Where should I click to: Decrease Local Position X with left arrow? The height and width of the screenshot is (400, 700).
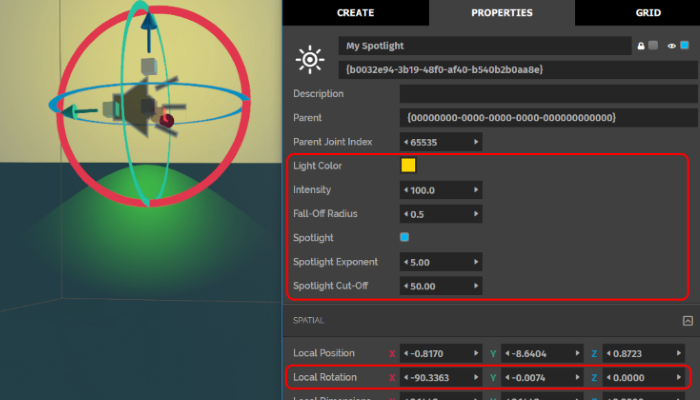[406, 353]
